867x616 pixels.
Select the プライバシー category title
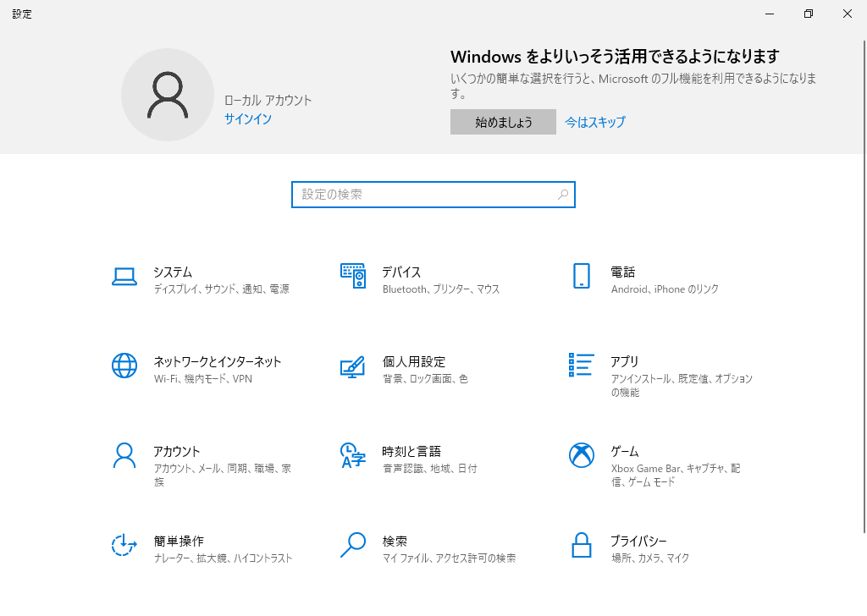point(638,541)
